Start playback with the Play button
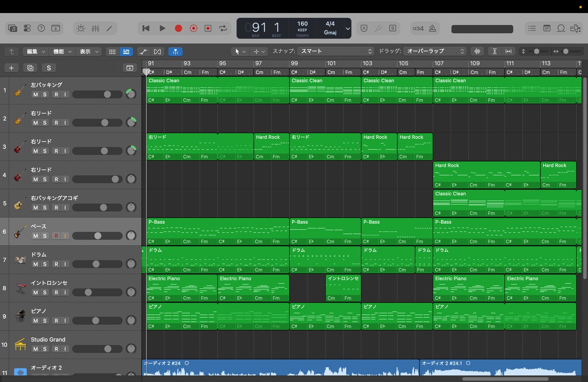Image resolution: width=588 pixels, height=382 pixels. pos(162,28)
